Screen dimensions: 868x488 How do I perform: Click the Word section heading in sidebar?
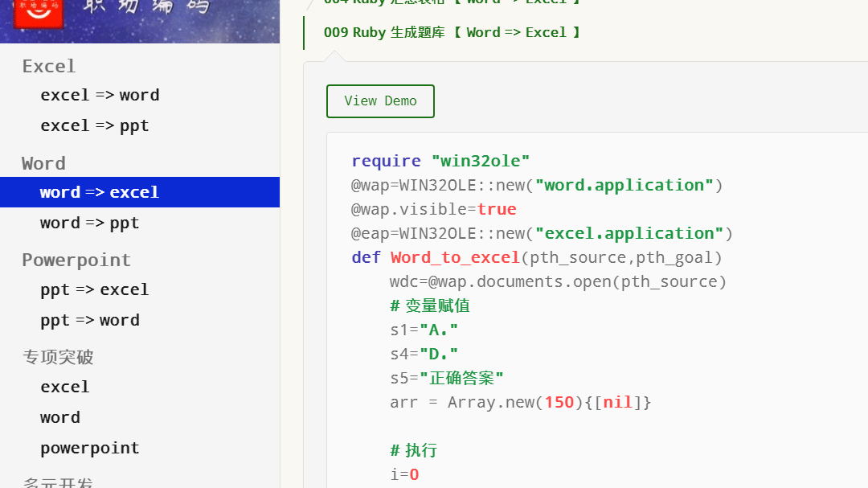pos(43,163)
